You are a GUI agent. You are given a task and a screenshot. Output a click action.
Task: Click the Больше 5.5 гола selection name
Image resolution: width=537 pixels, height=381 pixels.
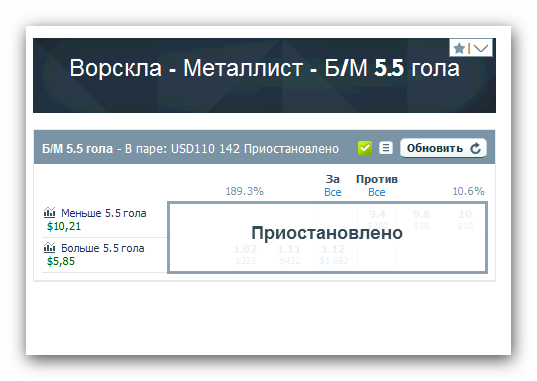pyautogui.click(x=103, y=248)
